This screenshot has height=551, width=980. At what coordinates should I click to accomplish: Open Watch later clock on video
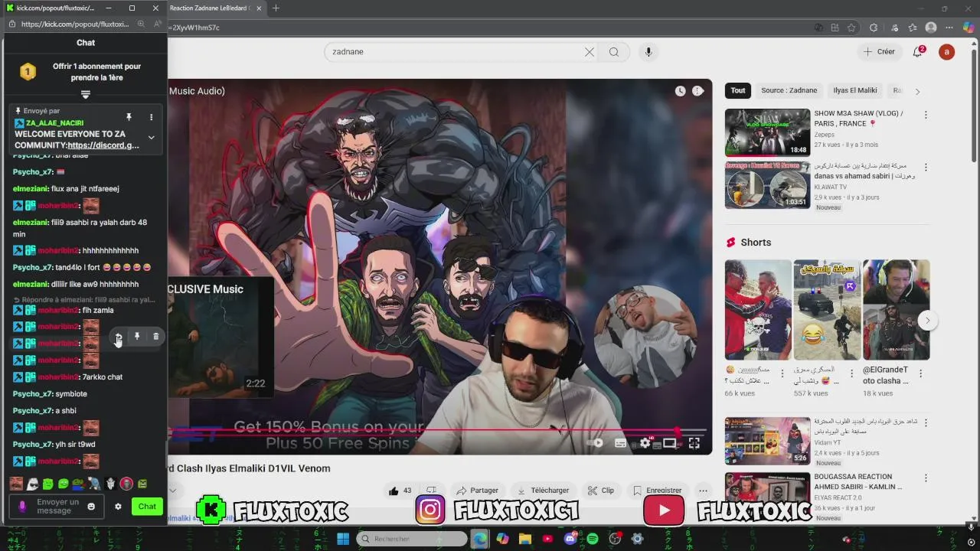click(680, 91)
